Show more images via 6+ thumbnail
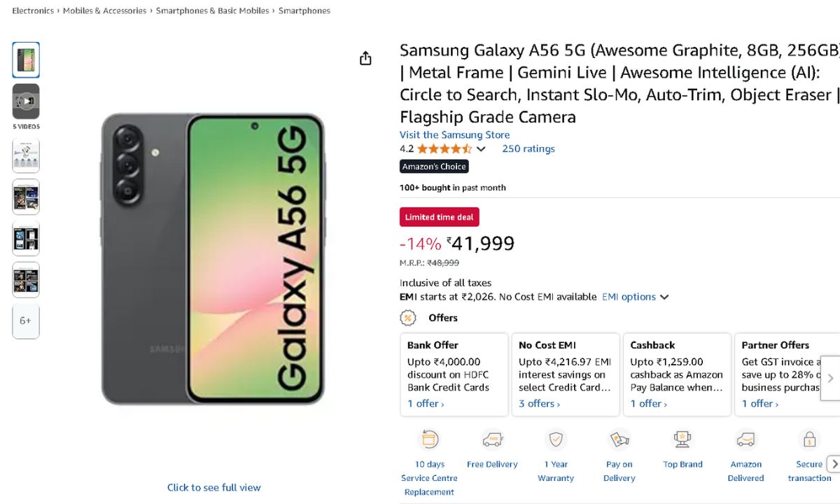 click(x=26, y=321)
